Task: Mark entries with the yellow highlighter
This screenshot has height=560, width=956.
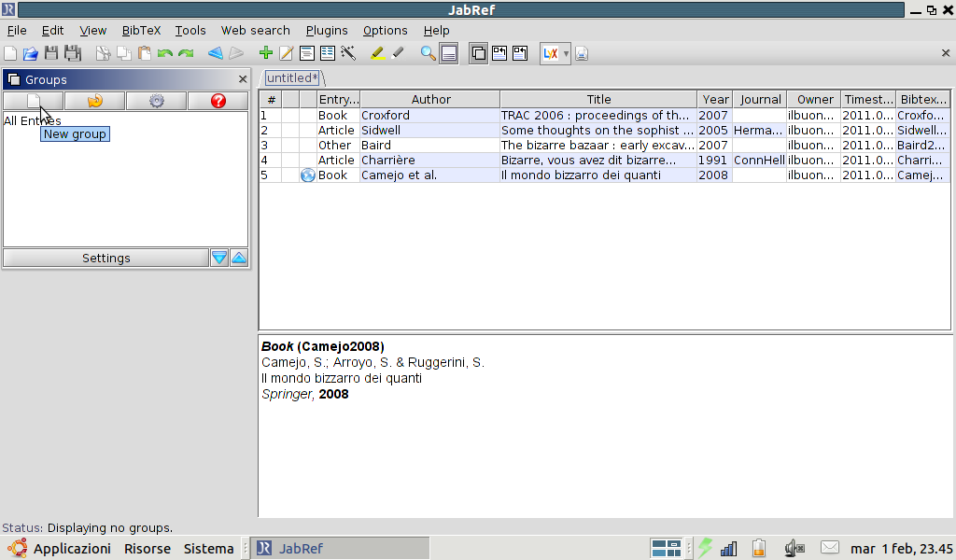Action: point(377,53)
